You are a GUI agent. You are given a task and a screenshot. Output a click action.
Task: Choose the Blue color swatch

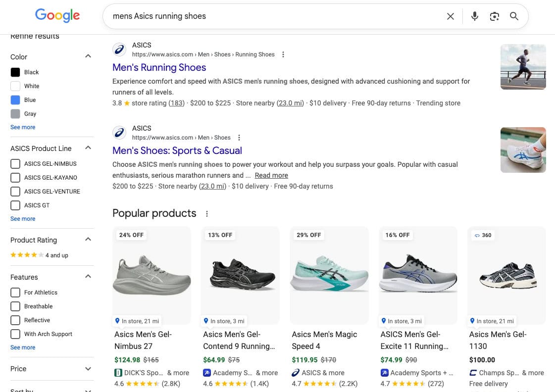pos(15,100)
